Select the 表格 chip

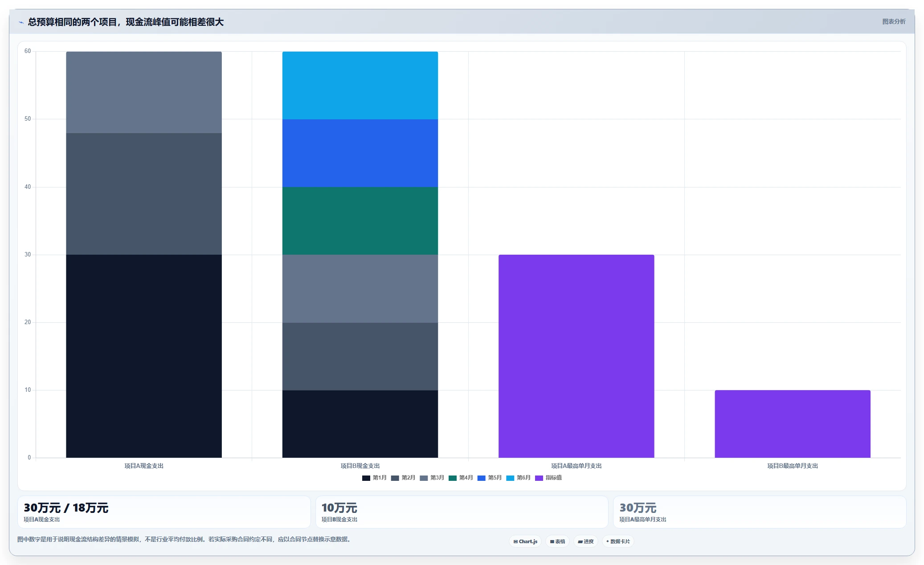click(x=557, y=541)
